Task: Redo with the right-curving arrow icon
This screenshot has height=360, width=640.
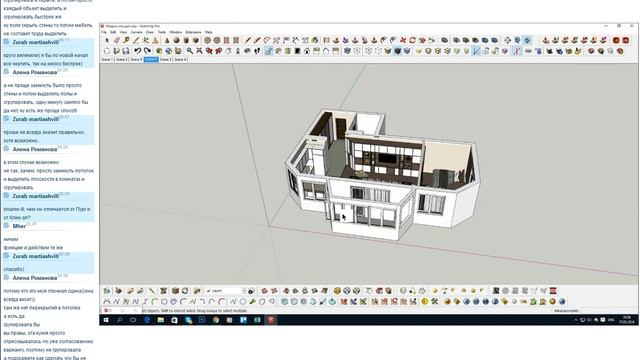Action: pyautogui.click(x=147, y=51)
